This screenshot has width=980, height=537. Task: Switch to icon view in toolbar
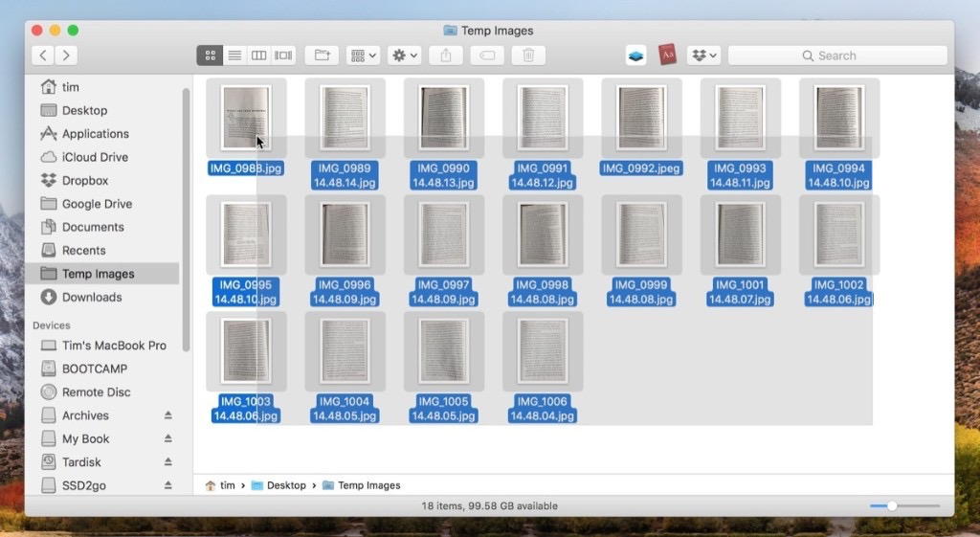tap(211, 56)
